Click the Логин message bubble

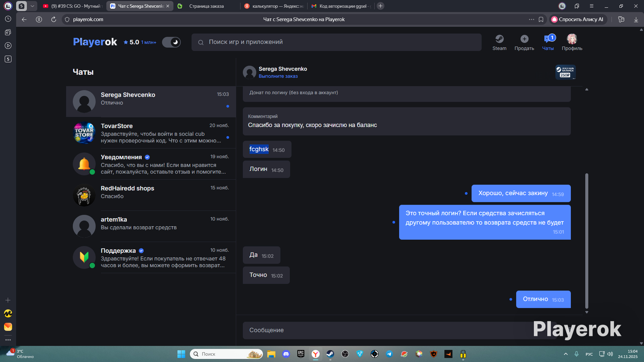(266, 169)
